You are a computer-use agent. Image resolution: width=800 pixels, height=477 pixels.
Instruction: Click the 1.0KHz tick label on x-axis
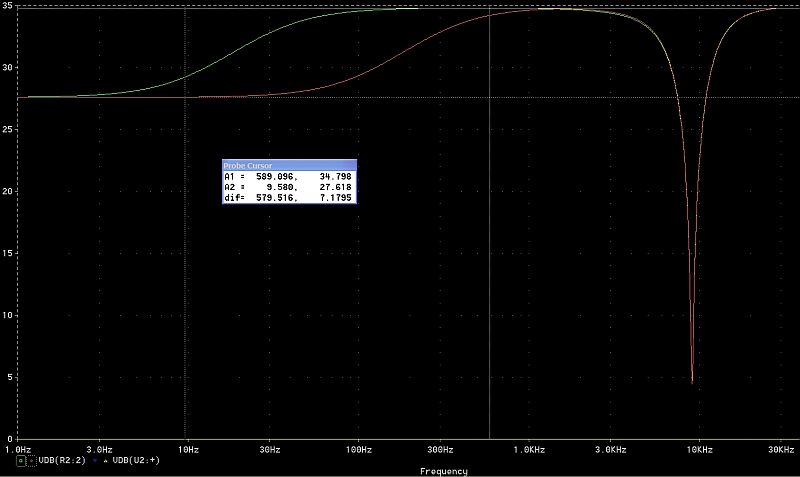pos(529,450)
